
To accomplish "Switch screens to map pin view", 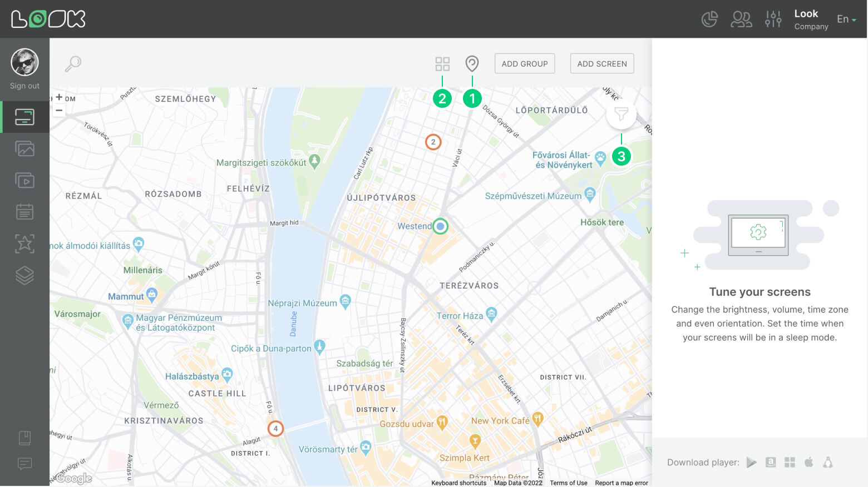I will click(x=472, y=63).
